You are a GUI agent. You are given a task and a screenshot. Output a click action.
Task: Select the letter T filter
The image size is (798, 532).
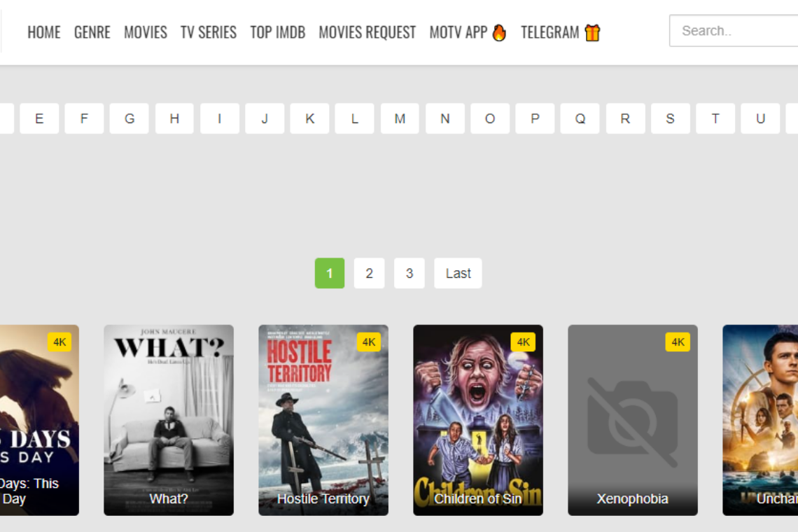(x=715, y=118)
